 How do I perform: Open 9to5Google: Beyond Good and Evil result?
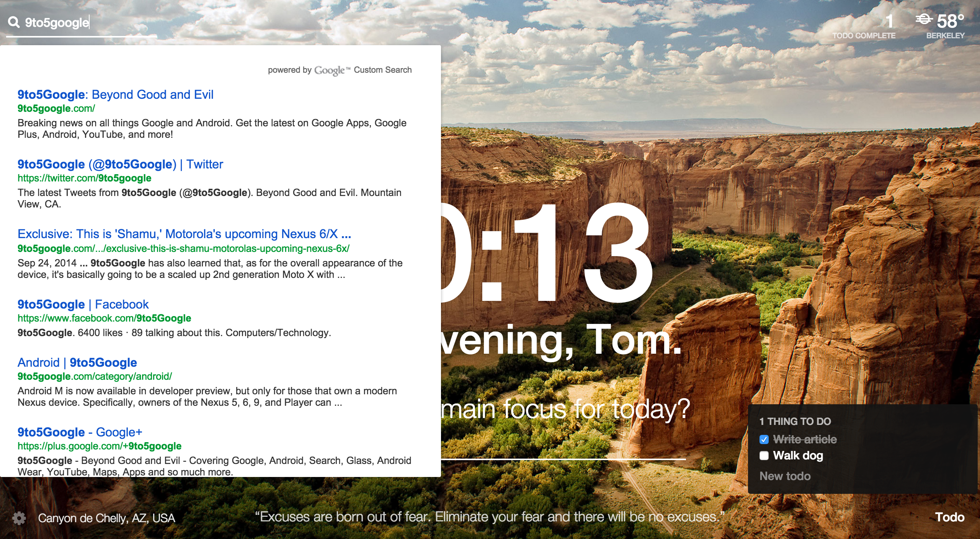[116, 94]
